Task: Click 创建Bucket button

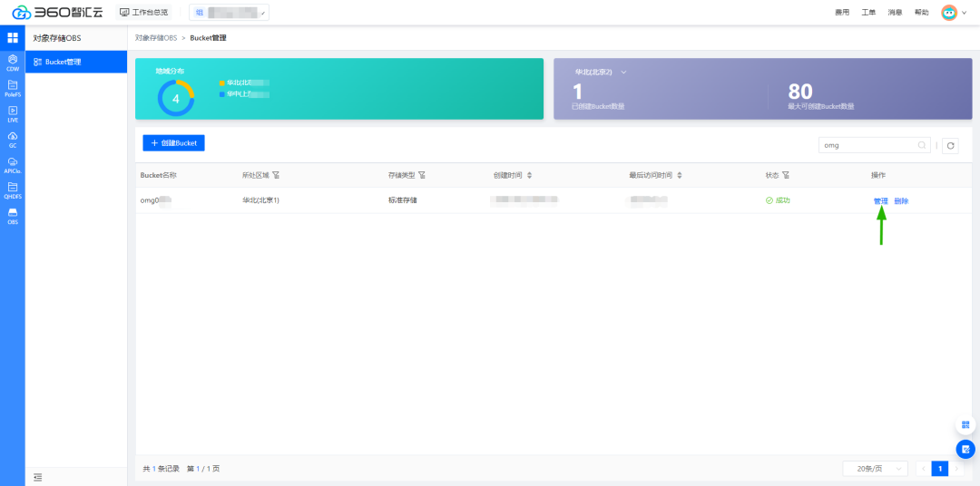Action: (x=173, y=143)
